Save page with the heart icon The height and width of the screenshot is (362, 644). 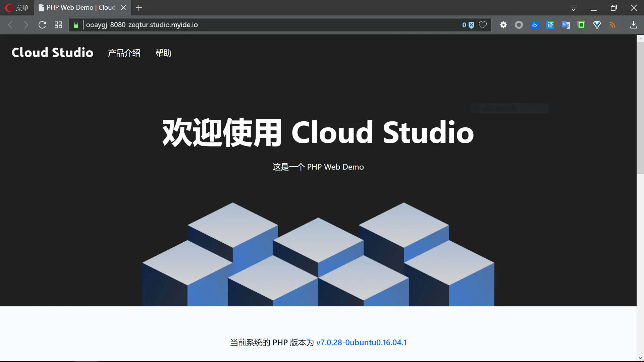pos(483,25)
